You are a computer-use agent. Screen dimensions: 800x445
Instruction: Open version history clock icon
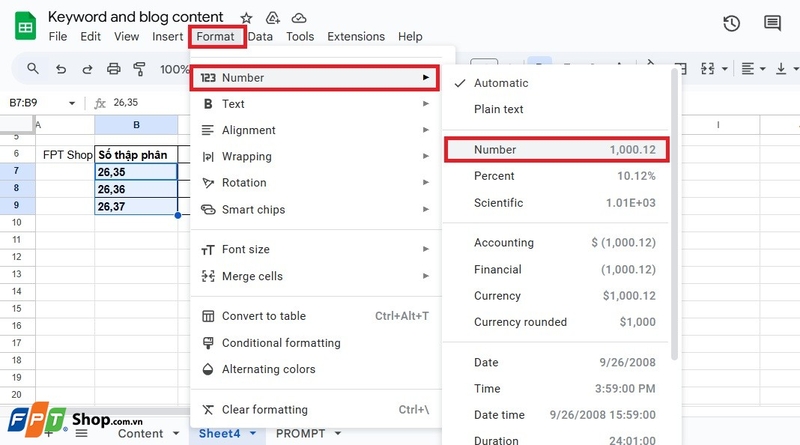click(732, 23)
